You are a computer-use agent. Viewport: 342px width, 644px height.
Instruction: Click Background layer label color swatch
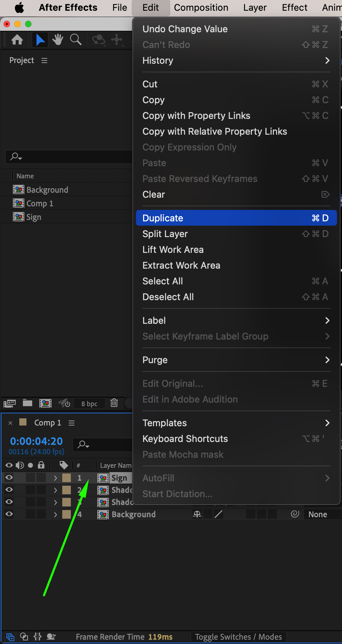(x=67, y=514)
